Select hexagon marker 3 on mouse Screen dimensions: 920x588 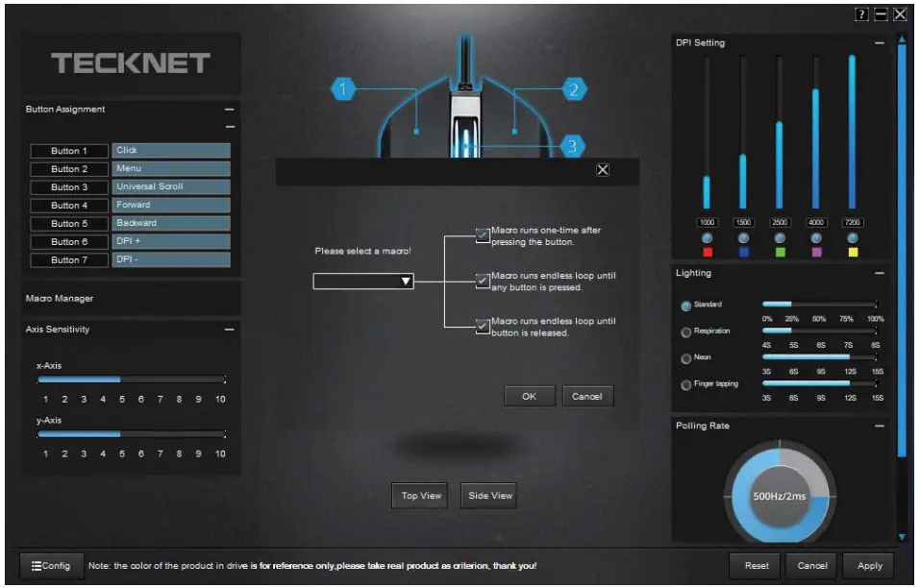coord(573,146)
